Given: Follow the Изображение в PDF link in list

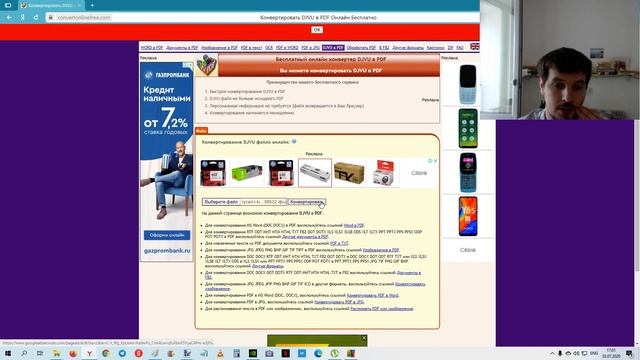Looking at the screenshot, I should [381, 250].
